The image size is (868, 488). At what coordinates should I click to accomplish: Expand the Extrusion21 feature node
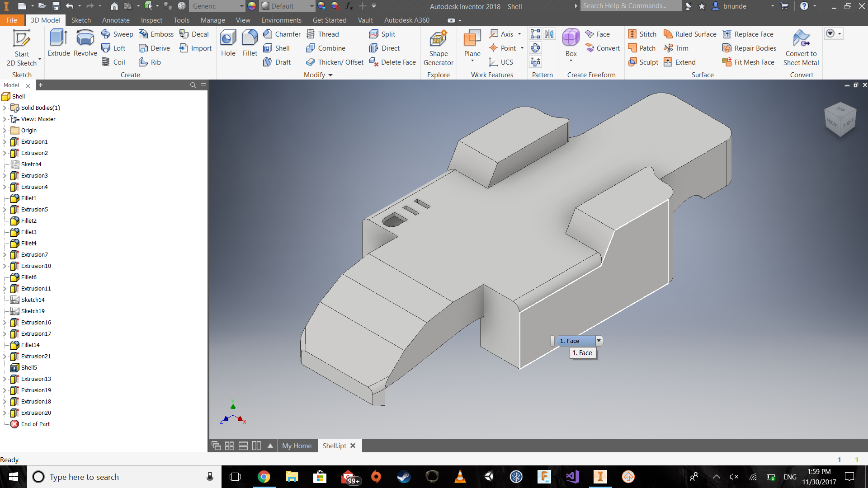[5, 356]
